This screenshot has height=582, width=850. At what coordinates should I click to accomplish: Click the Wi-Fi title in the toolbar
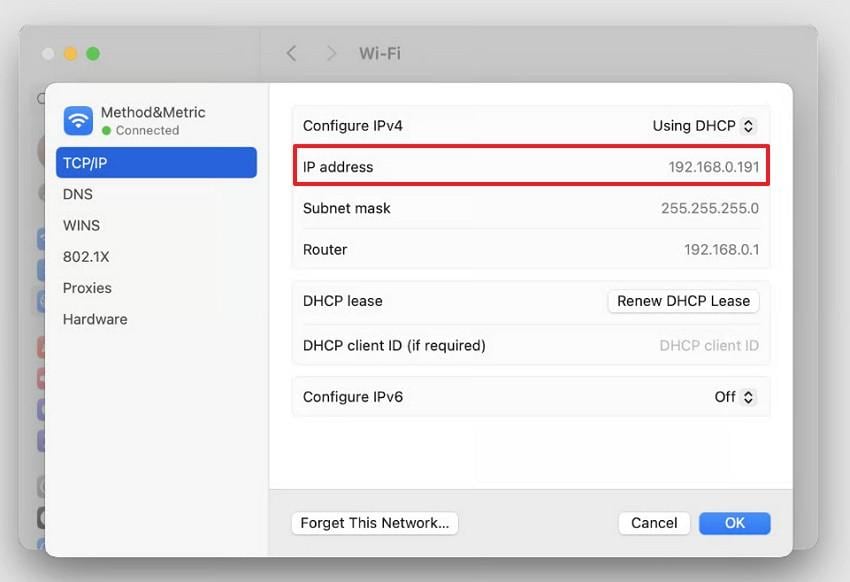coord(379,53)
